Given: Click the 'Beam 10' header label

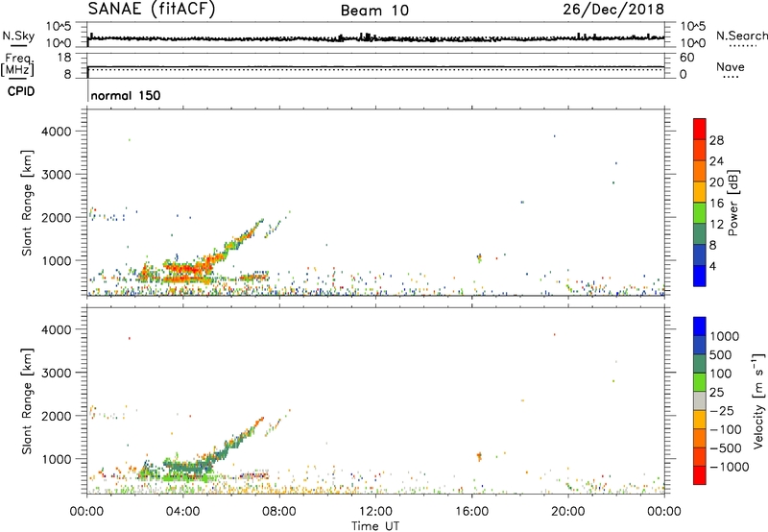Looking at the screenshot, I should [x=374, y=11].
